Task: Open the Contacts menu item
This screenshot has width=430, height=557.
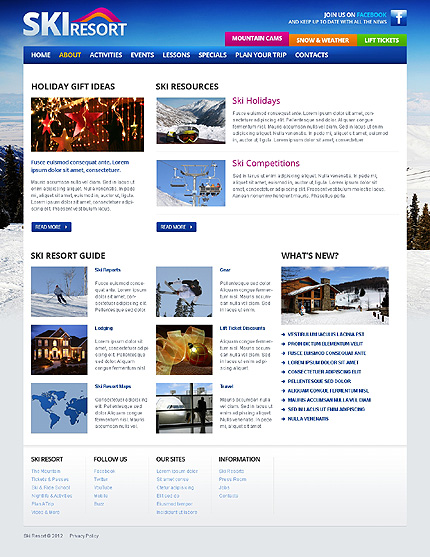Action: coord(312,55)
